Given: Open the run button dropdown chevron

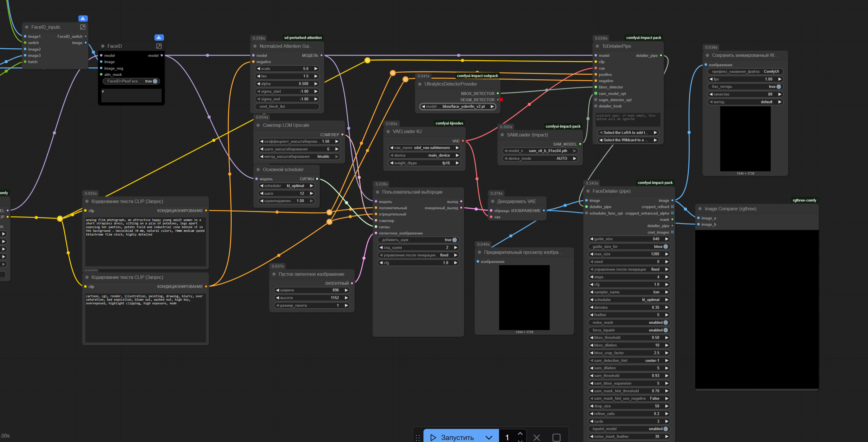Looking at the screenshot, I should coord(489,437).
